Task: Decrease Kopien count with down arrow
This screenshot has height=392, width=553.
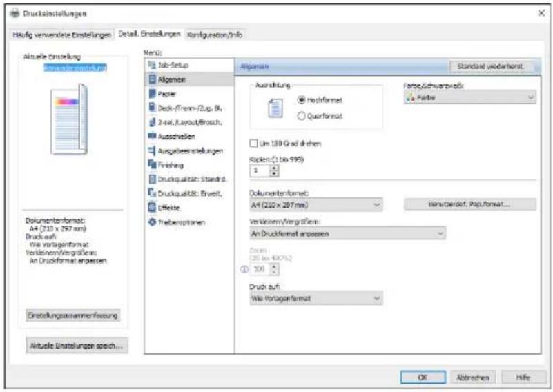Action: tap(274, 174)
